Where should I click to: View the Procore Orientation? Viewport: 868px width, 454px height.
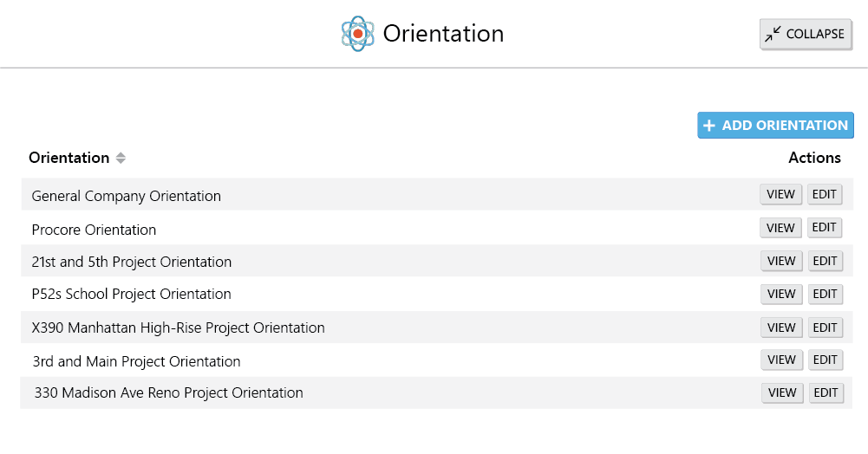pos(780,228)
